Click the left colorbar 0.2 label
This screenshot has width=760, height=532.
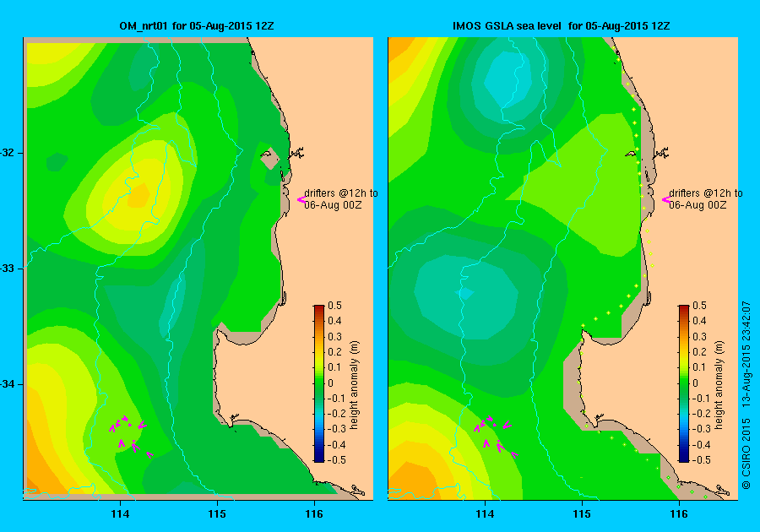pyautogui.click(x=334, y=352)
